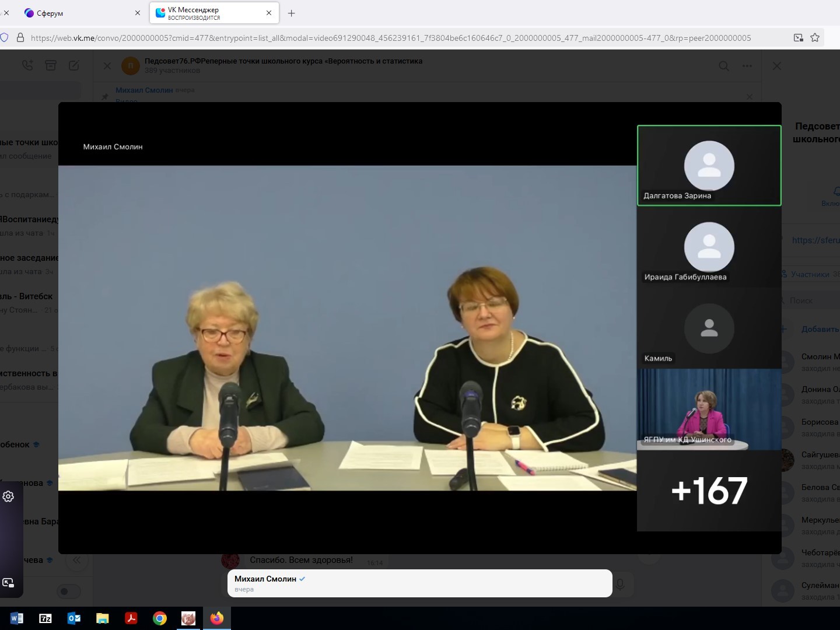Close the open chat with the X beside its avatar
This screenshot has height=630, width=840.
tap(107, 66)
